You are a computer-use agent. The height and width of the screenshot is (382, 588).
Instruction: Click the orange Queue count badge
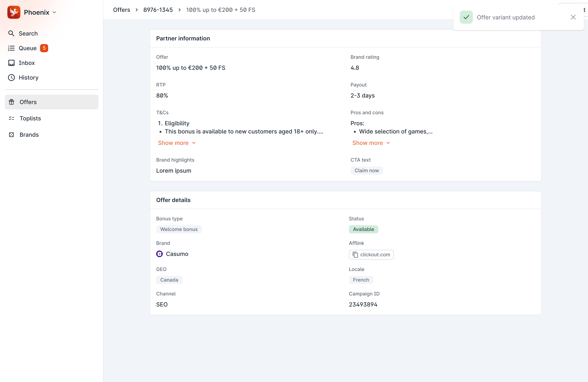click(x=44, y=48)
